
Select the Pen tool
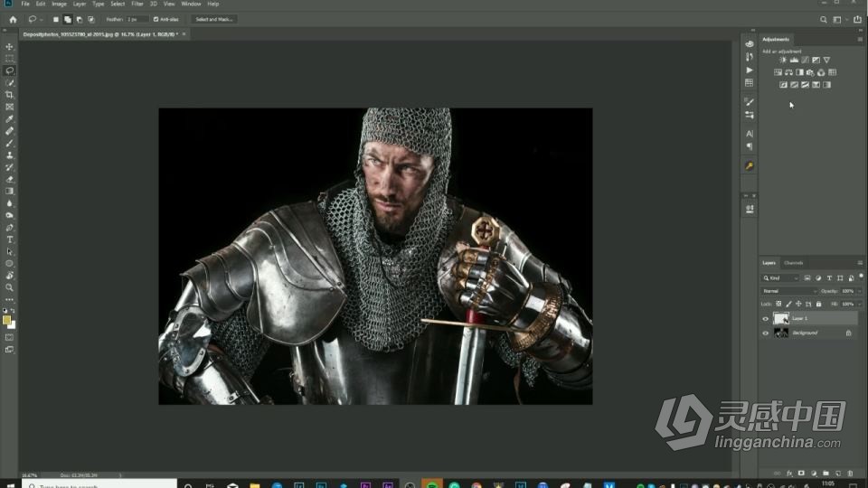(x=9, y=228)
